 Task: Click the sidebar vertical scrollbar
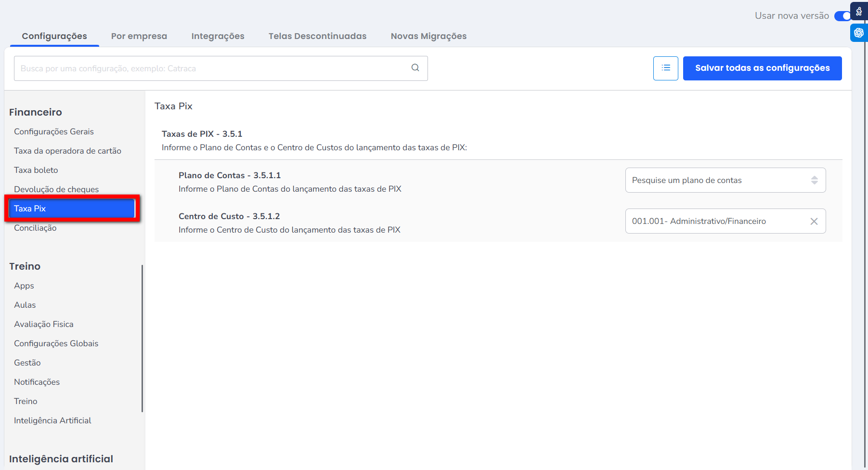coord(142,337)
